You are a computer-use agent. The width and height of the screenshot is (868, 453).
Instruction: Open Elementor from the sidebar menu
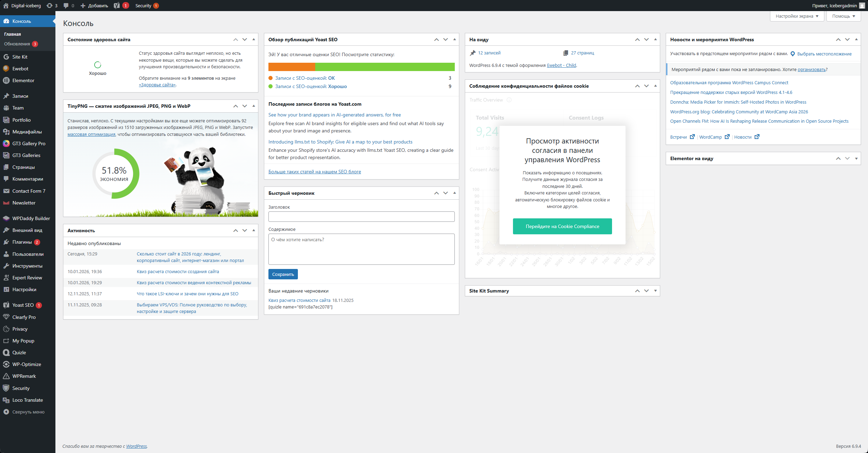click(23, 80)
